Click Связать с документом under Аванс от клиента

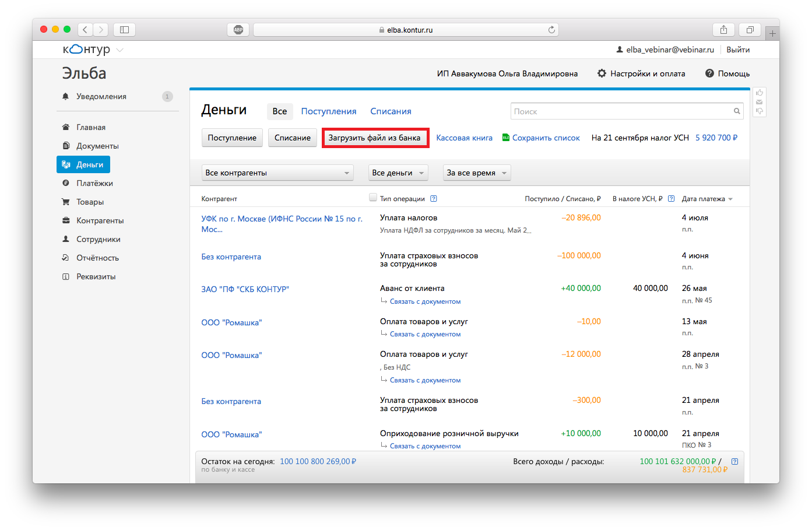[x=425, y=301]
